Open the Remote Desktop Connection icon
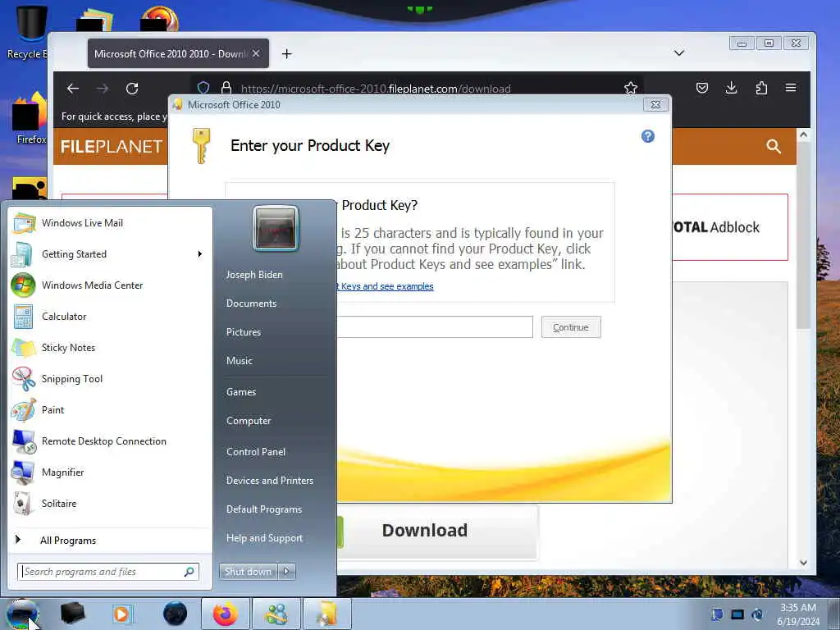 [x=23, y=441]
